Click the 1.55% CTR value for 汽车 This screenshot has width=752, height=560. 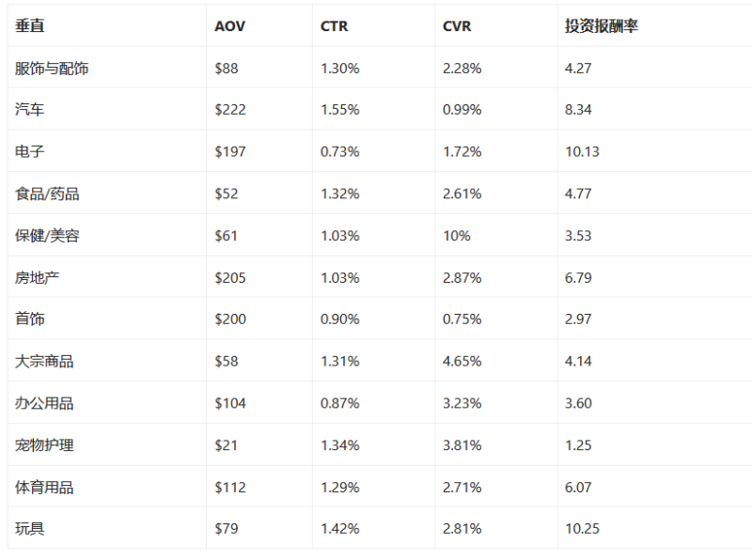pyautogui.click(x=340, y=110)
